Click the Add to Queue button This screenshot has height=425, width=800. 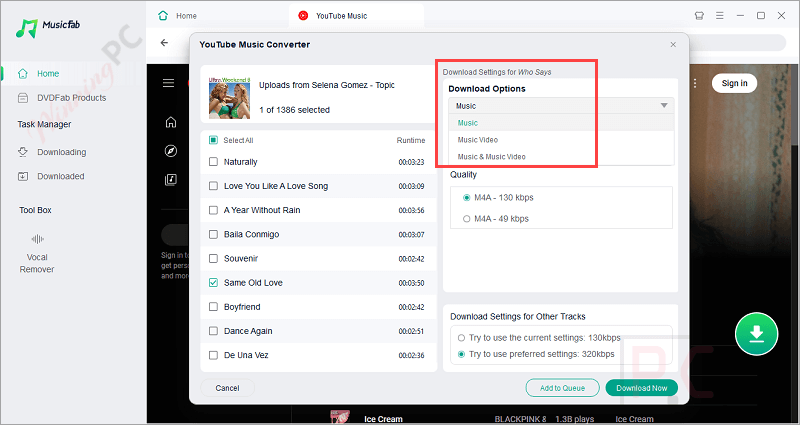[x=562, y=388]
